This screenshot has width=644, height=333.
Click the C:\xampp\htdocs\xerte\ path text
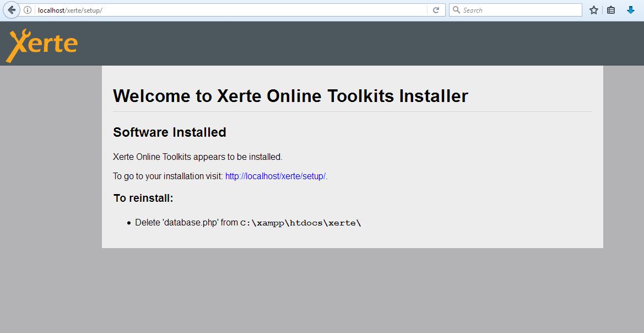(301, 223)
